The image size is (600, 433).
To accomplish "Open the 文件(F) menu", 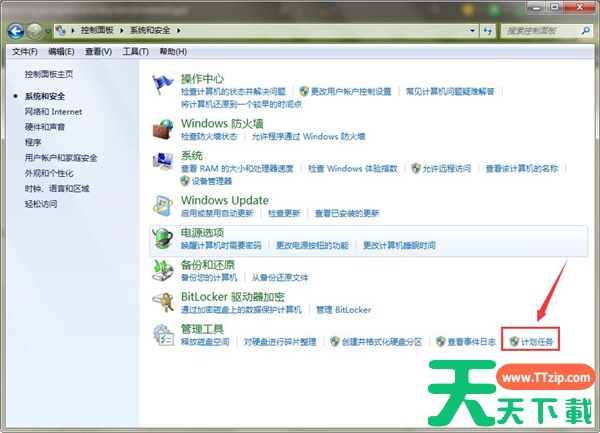I will (25, 51).
